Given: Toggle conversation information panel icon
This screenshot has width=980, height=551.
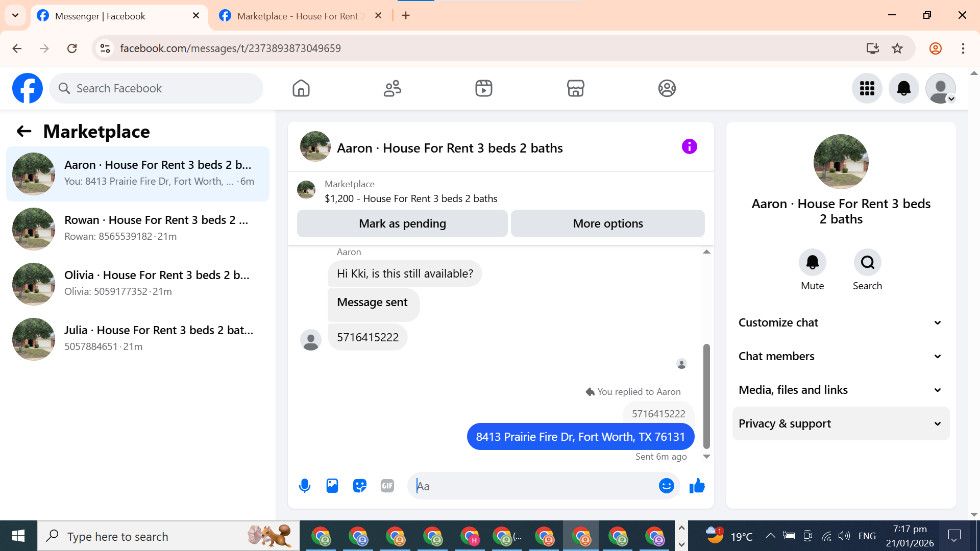Looking at the screenshot, I should tap(689, 147).
